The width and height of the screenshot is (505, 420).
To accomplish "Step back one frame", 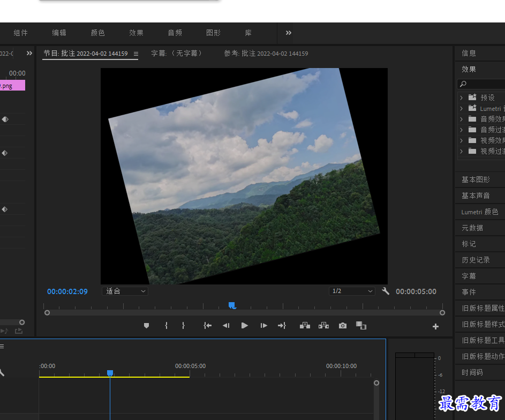I will pyautogui.click(x=226, y=326).
